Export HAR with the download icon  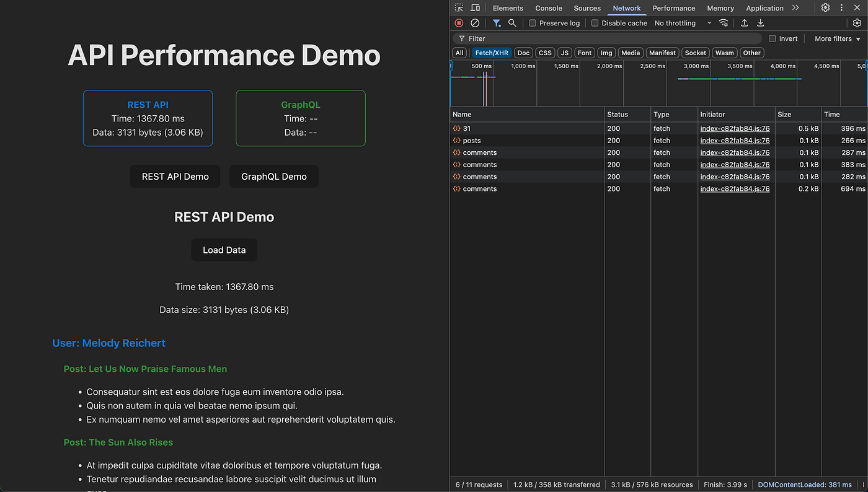[x=761, y=23]
